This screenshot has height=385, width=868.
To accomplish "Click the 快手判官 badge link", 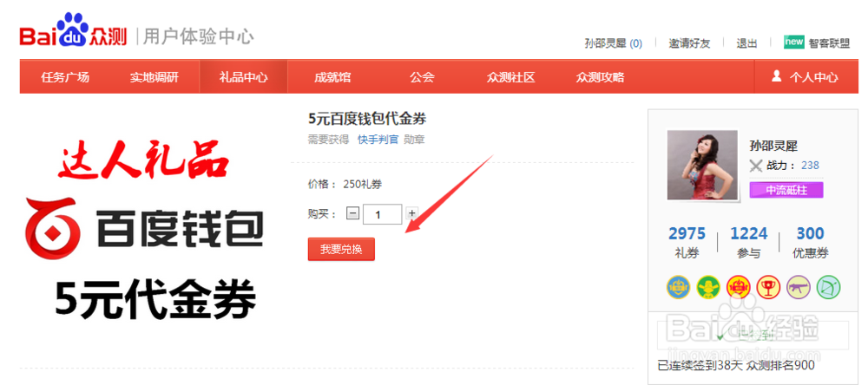I will tap(378, 140).
